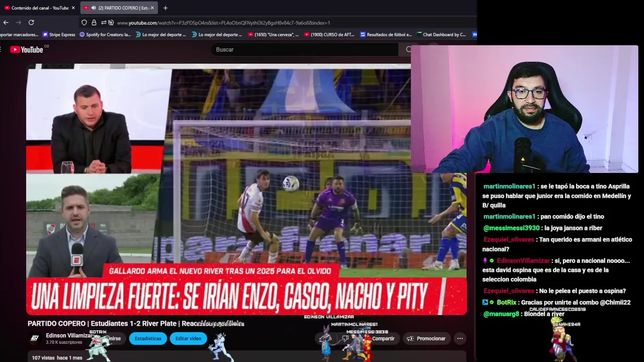The width and height of the screenshot is (644, 362).
Task: Open first 'Lo mejor del deporte' bookmark
Action: pos(161,35)
